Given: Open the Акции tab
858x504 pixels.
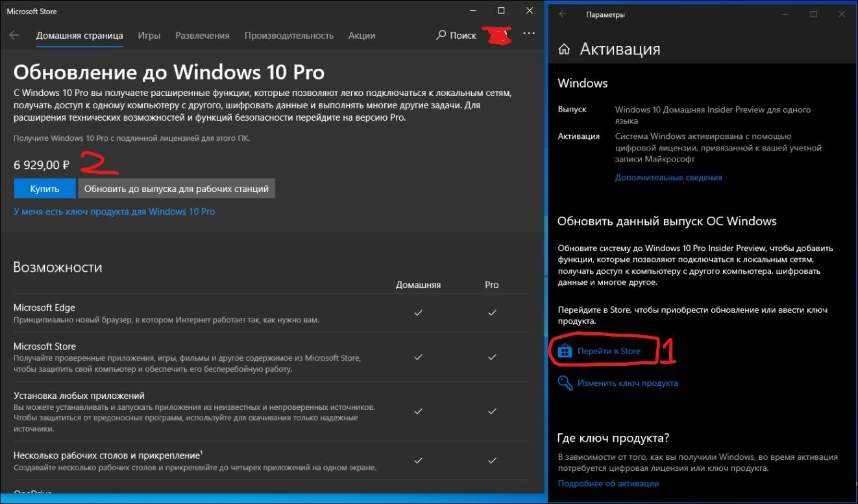Looking at the screenshot, I should (x=362, y=36).
